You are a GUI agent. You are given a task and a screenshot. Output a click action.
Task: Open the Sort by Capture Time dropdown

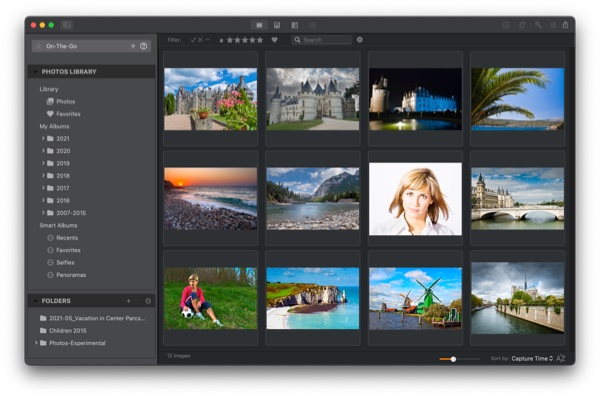pyautogui.click(x=532, y=359)
